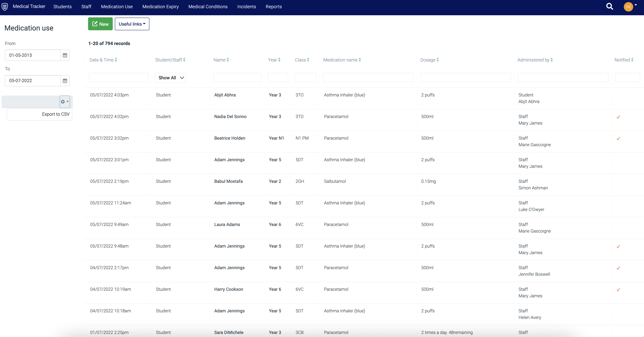Expand the Useful links dropdown
Screen dimensions: 644x337
tap(132, 24)
